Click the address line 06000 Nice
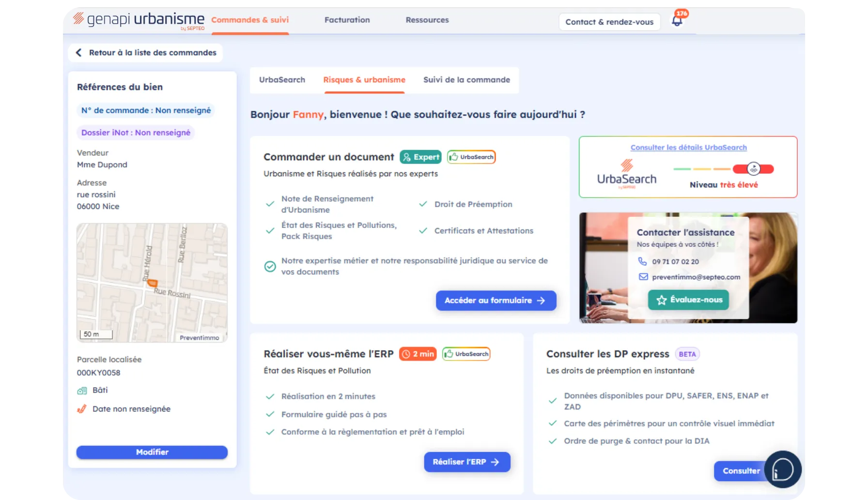This screenshot has width=868, height=500. pos(98,206)
